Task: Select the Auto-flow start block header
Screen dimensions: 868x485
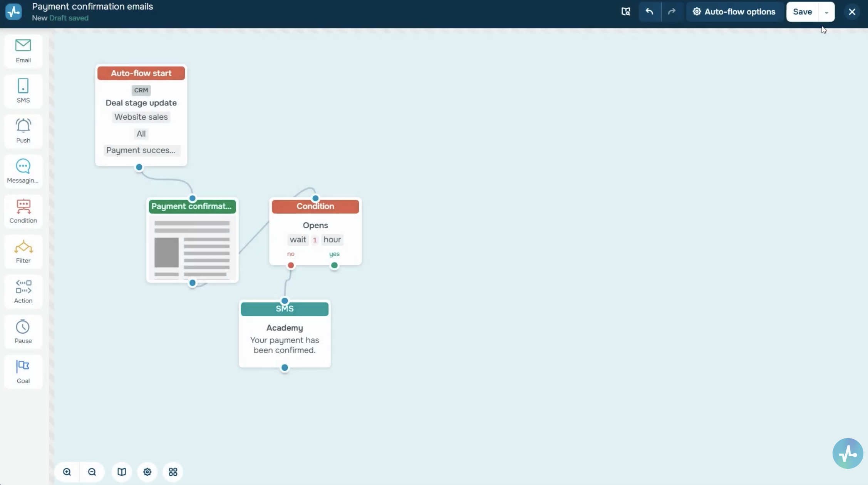Action: (141, 73)
